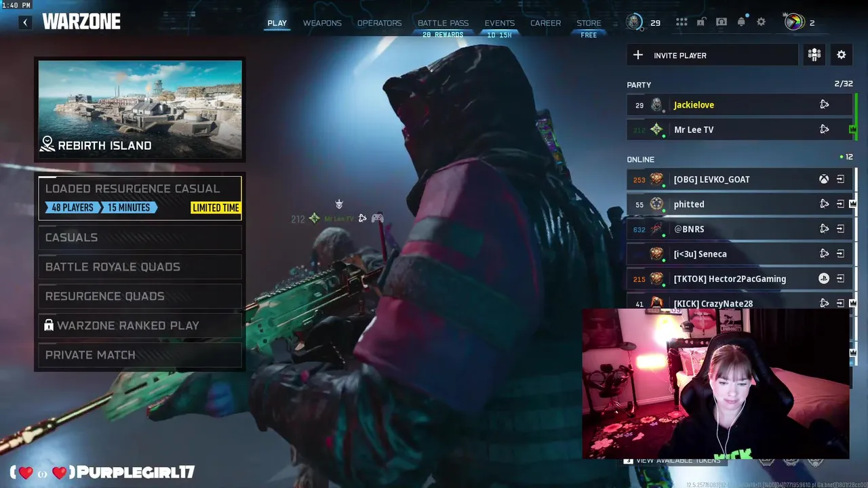
Task: Click the 15 MINUTES tag
Action: (128, 207)
